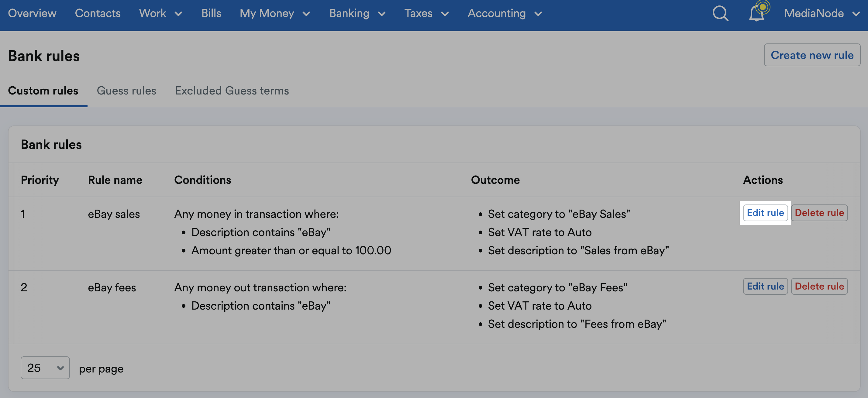
Task: Delete the eBay sales rule
Action: 819,213
